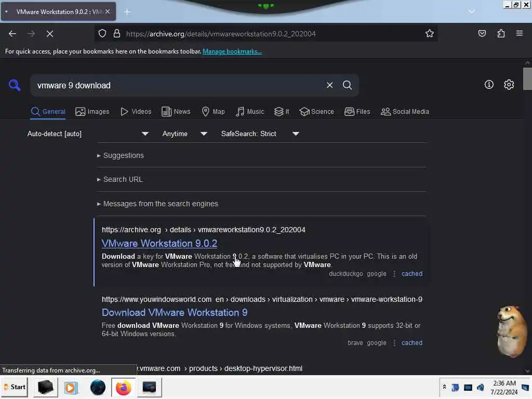Click the volume tray icon
532x399 pixels.
click(480, 388)
